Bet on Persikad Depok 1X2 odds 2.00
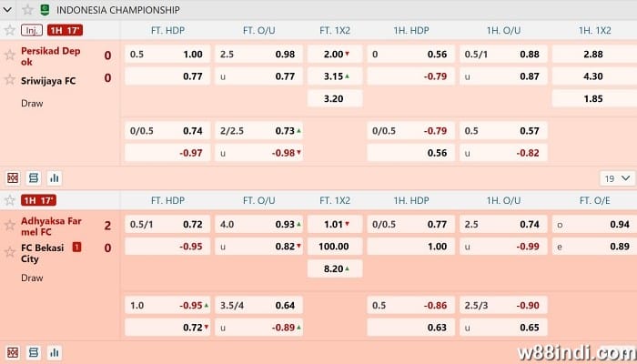The width and height of the screenshot is (637, 364). tap(335, 54)
